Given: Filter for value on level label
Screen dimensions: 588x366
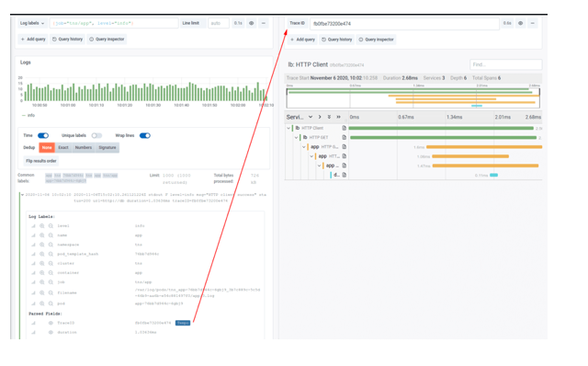Looking at the screenshot, I should [42, 226].
